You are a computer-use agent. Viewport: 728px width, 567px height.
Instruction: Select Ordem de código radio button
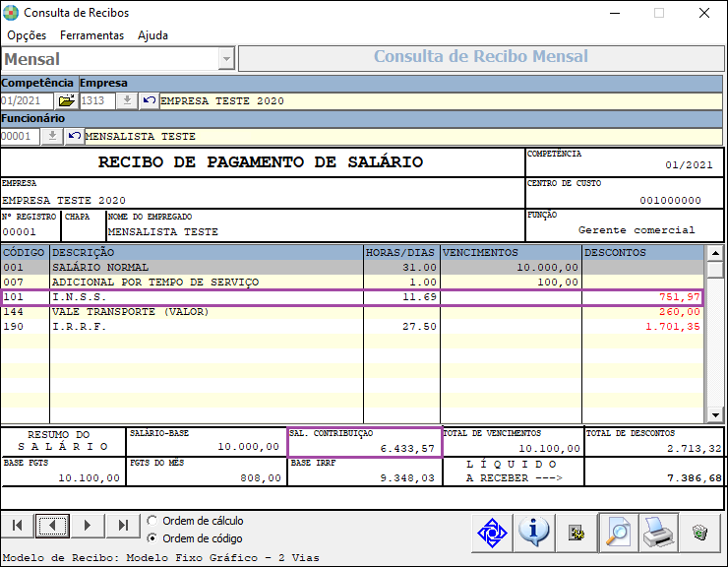[x=152, y=538]
